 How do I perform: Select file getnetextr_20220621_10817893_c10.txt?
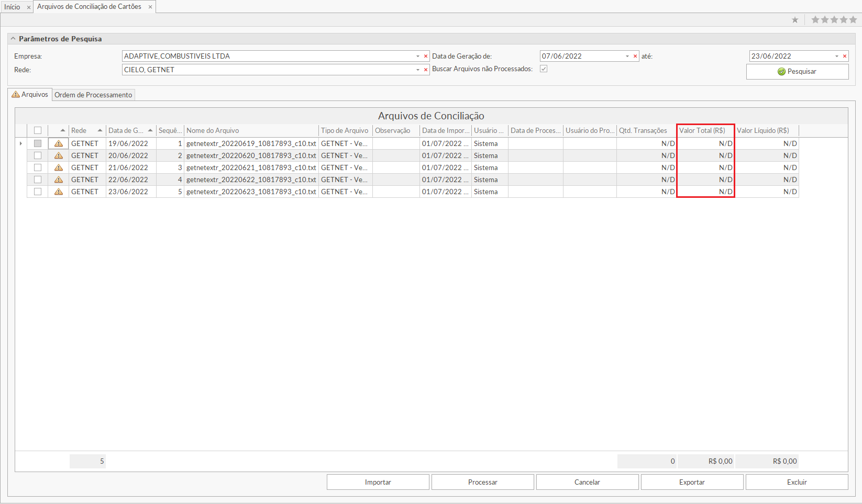(251, 167)
